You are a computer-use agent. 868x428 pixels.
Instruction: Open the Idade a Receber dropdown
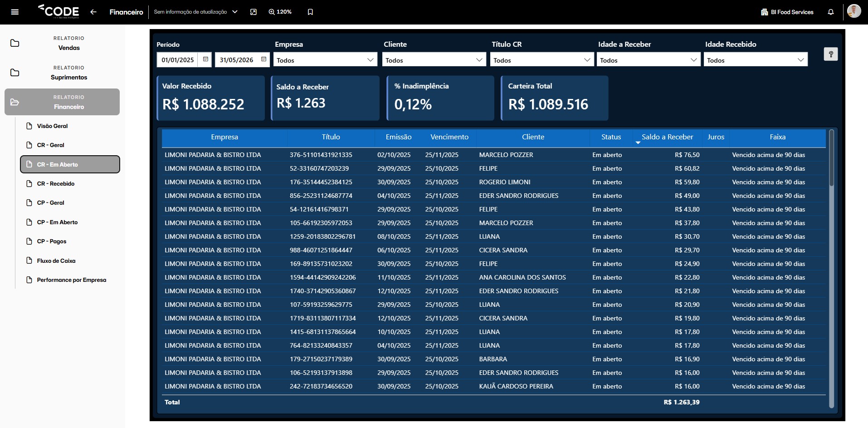click(x=649, y=60)
